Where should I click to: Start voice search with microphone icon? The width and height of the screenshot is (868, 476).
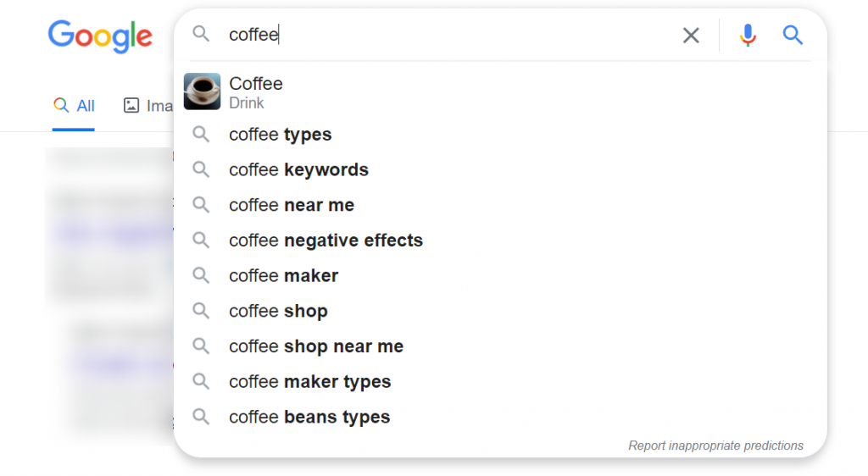tap(748, 36)
